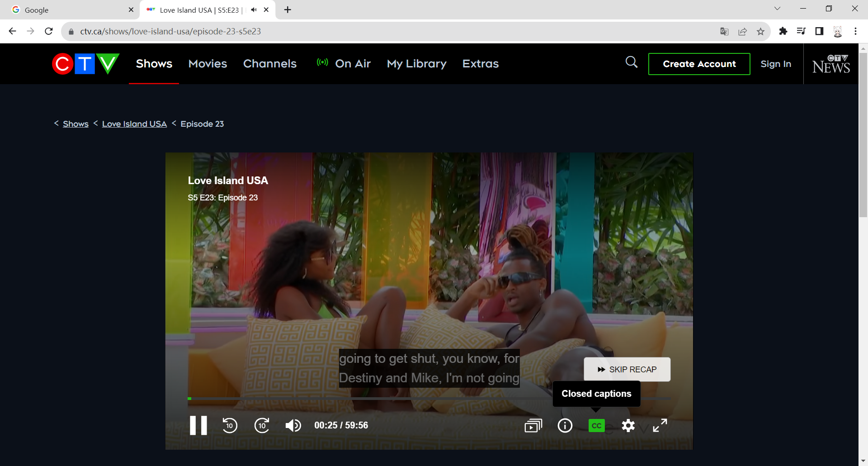The image size is (868, 466).
Task: Click the Create Account button
Action: pyautogui.click(x=699, y=64)
